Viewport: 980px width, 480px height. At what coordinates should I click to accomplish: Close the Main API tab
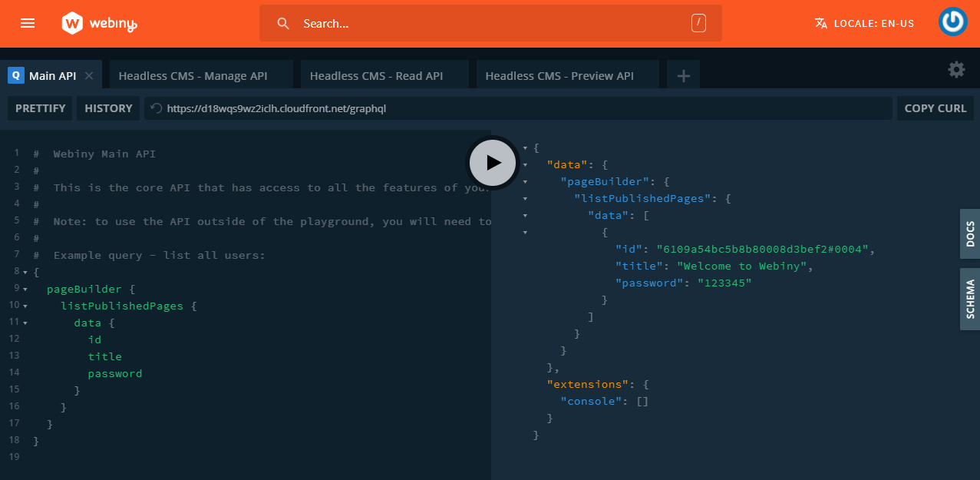pos(89,76)
